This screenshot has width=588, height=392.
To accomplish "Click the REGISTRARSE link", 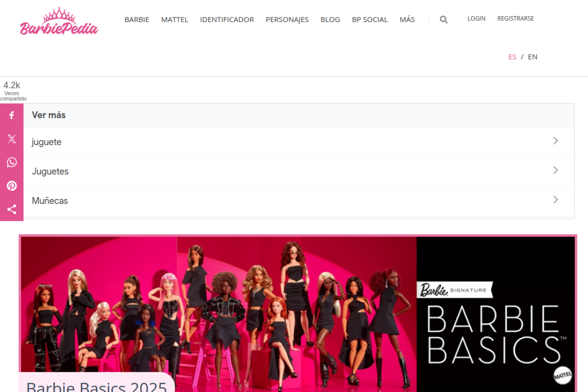I will [515, 18].
